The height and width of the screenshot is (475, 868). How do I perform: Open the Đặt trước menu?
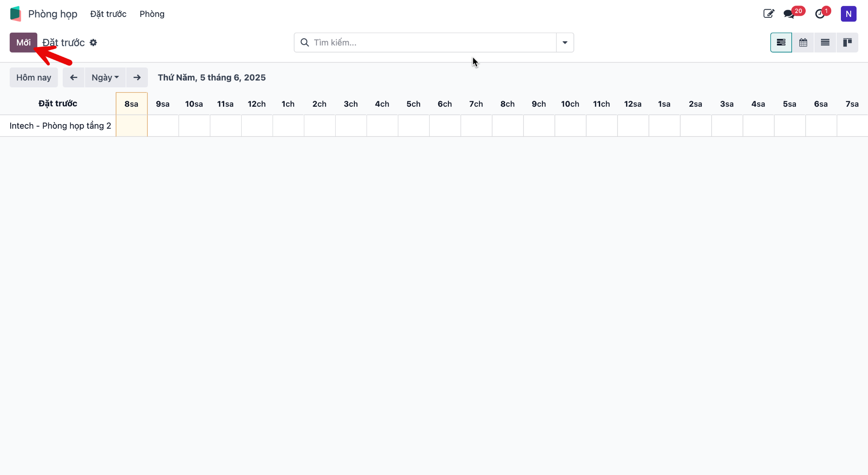pyautogui.click(x=108, y=14)
